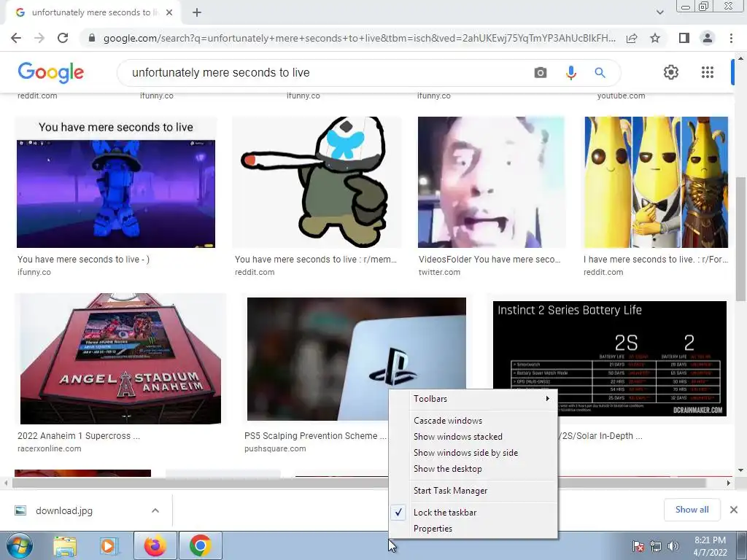
Task: Open the Fortnite banana characters image
Action: tap(656, 182)
